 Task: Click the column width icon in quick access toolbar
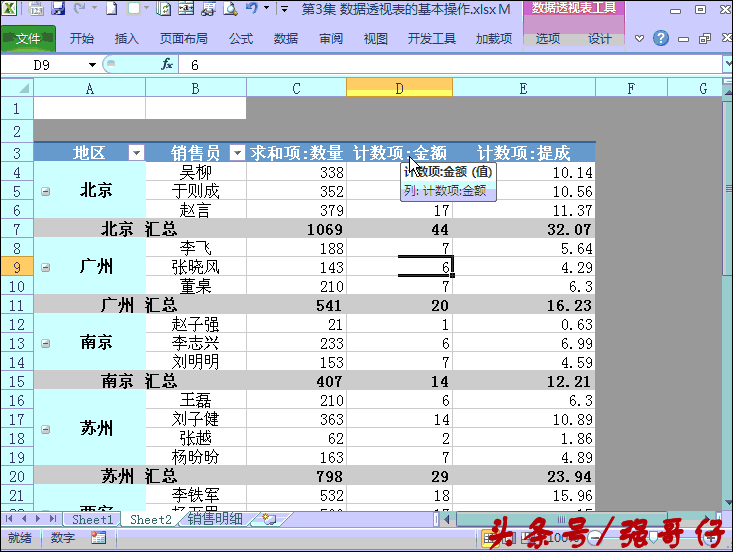186,8
